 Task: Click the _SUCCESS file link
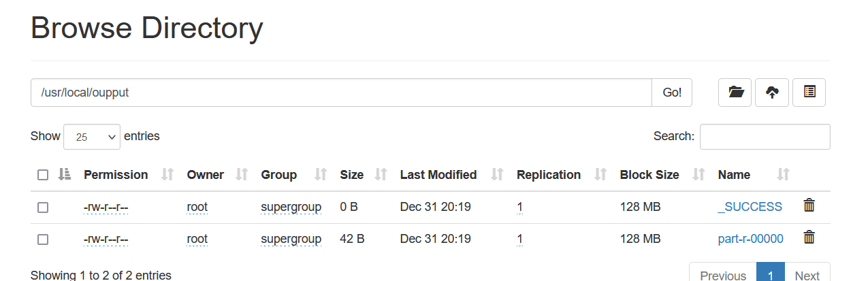click(750, 207)
